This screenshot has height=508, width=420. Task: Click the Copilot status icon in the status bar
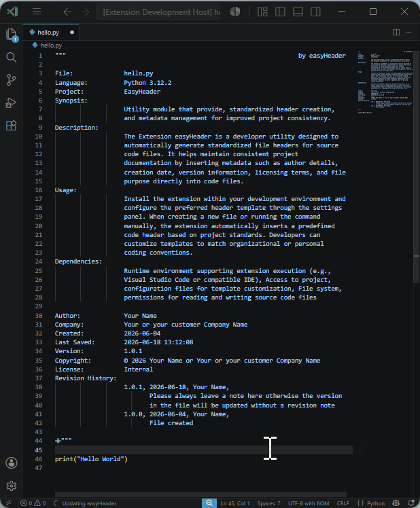(x=396, y=503)
